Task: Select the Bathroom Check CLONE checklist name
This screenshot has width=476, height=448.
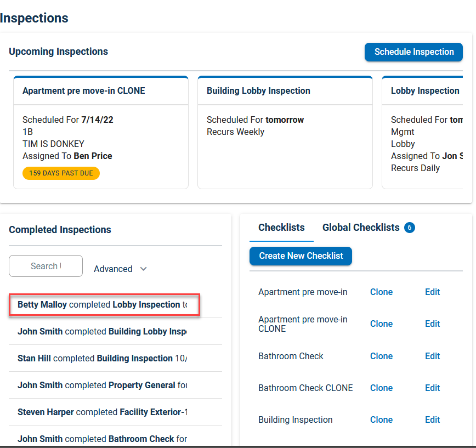Action: [x=305, y=388]
